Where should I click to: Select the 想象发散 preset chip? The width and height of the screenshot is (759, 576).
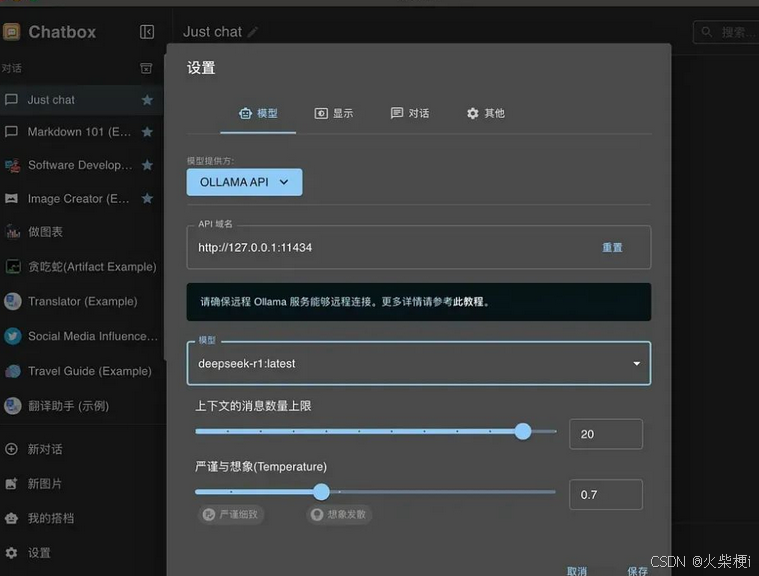(339, 514)
